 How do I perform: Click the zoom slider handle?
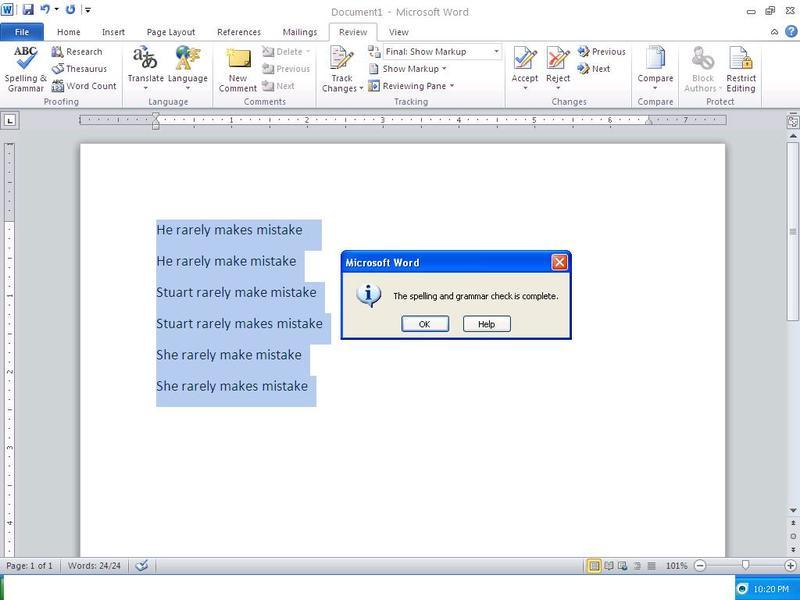tap(745, 565)
